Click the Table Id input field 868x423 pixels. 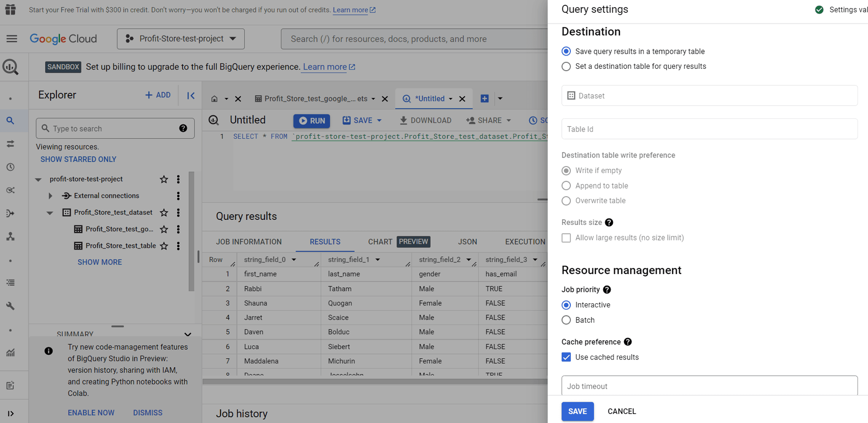[710, 129]
